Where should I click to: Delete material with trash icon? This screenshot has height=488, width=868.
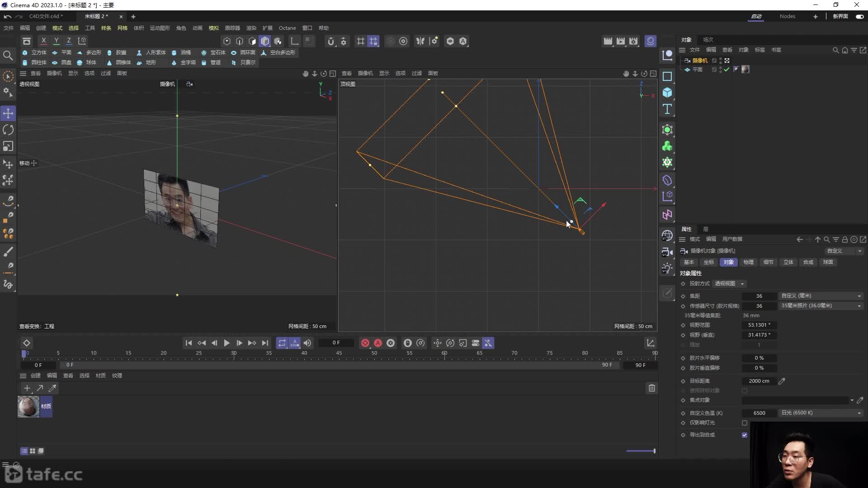click(651, 388)
